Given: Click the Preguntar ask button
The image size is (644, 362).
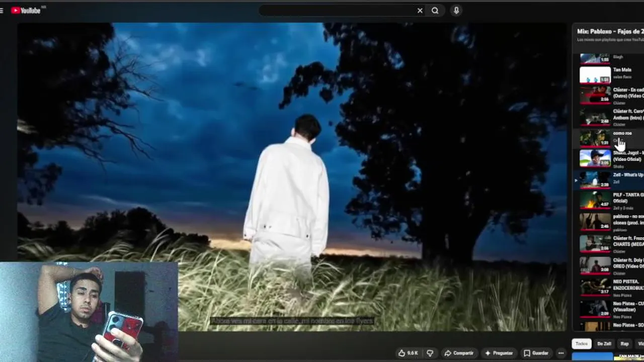Looking at the screenshot, I should click(499, 353).
